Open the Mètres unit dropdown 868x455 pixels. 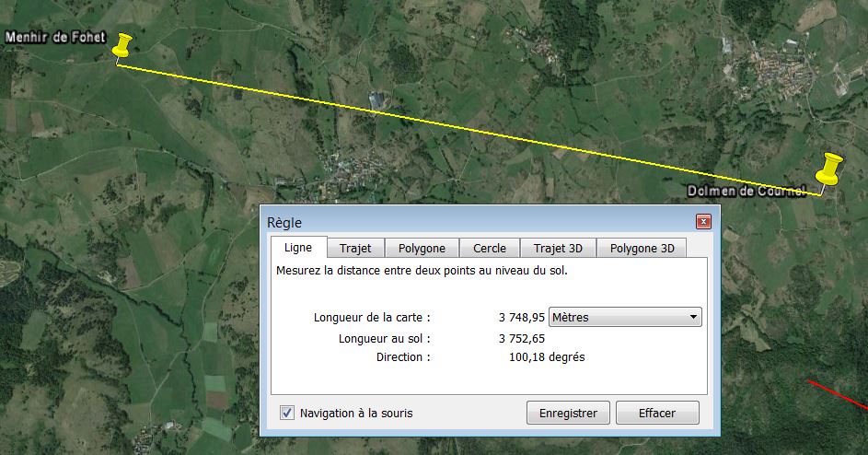click(625, 317)
